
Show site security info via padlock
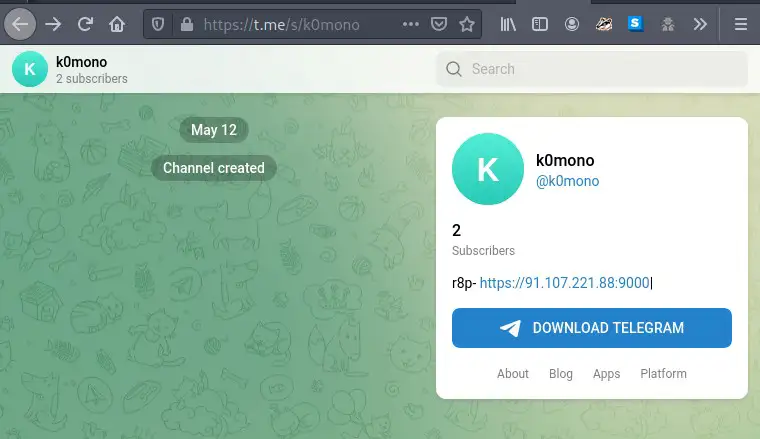pos(185,23)
